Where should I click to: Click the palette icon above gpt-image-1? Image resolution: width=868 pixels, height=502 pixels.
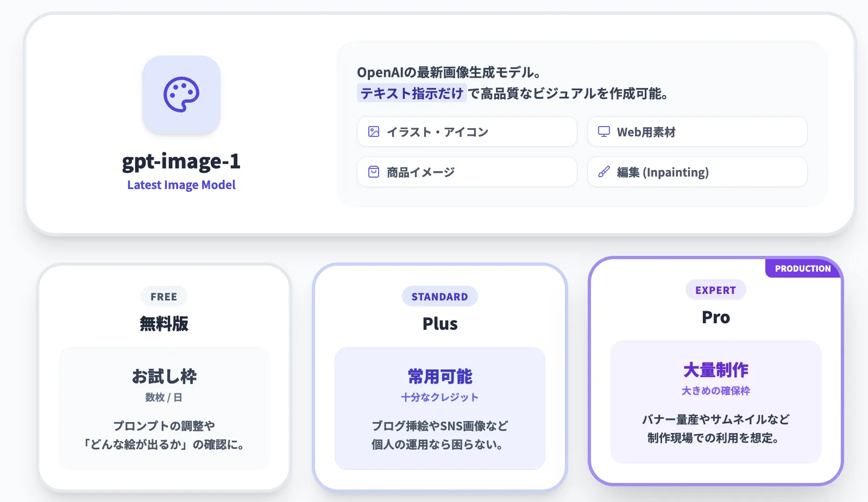tap(181, 95)
